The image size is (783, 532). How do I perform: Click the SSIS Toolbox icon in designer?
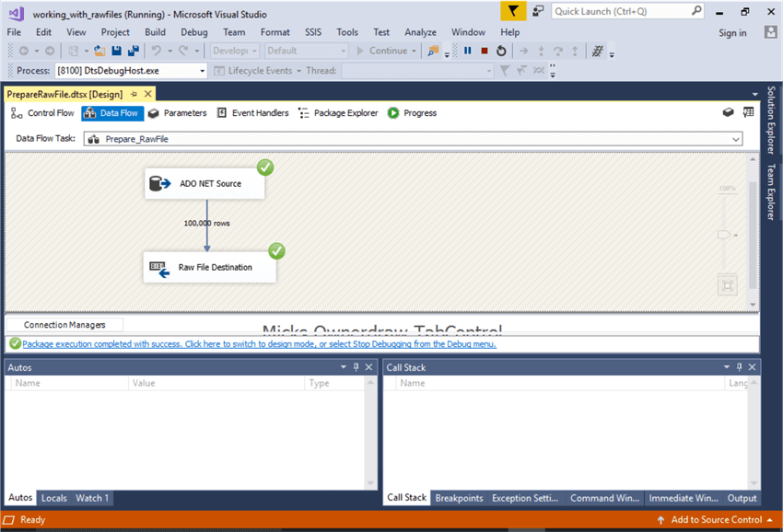coord(748,112)
